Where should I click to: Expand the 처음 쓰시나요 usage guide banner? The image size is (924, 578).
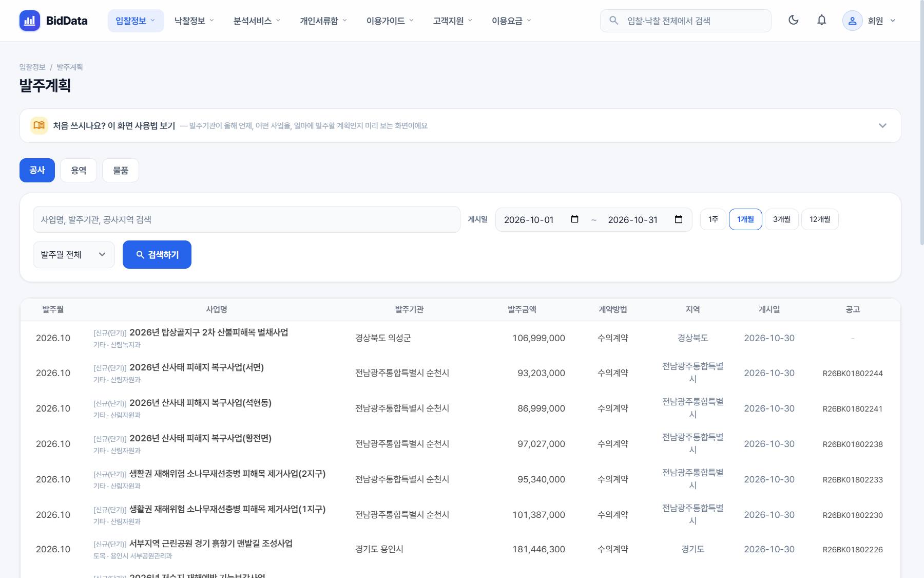coord(460,125)
